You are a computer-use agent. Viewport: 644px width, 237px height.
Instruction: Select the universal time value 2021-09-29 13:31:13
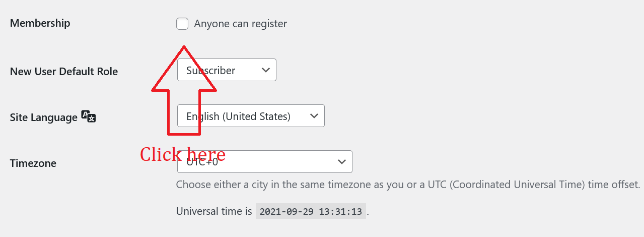[x=311, y=212]
